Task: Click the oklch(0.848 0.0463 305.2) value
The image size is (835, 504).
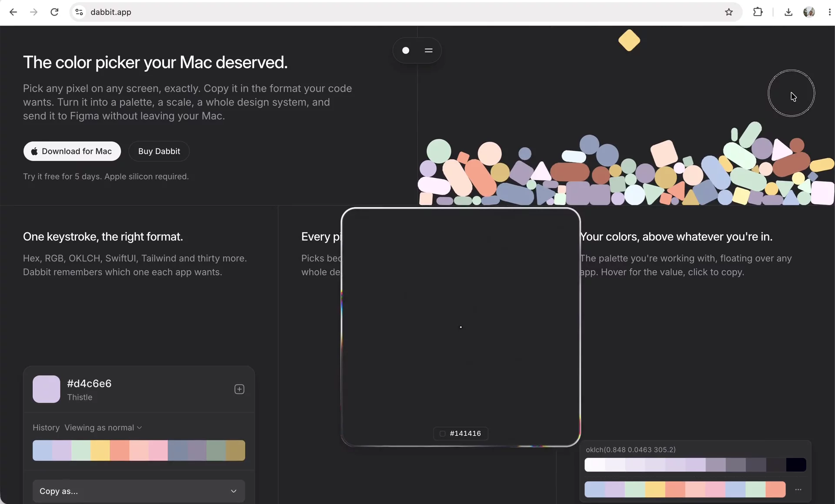Action: [x=631, y=450]
